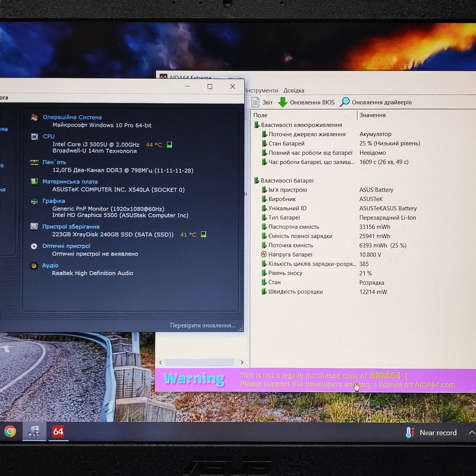
Task: Click the SSD 41 °C temperature reading
Action: coord(188,235)
